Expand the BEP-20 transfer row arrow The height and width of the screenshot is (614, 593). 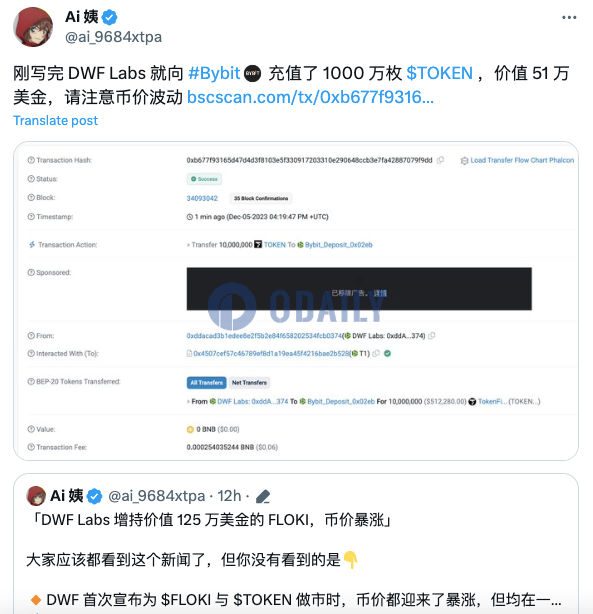188,402
